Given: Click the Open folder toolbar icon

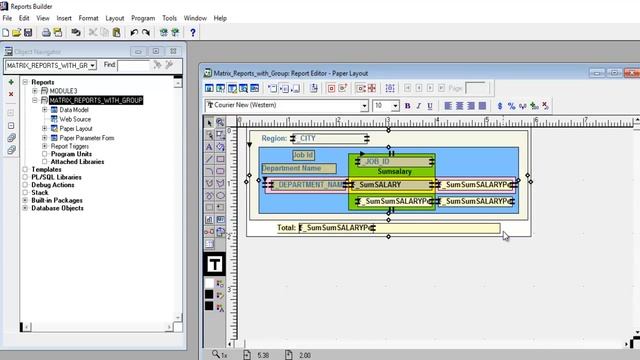Looking at the screenshot, I should coord(16,33).
